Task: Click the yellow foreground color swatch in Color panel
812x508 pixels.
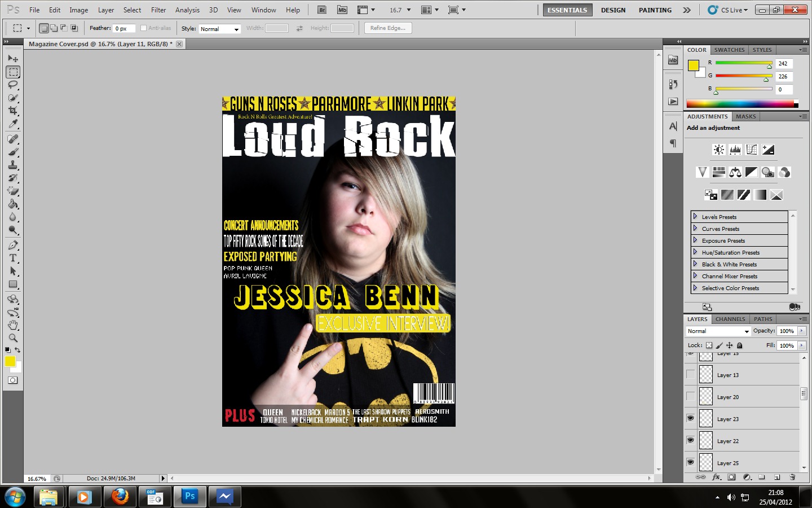Action: pyautogui.click(x=694, y=65)
